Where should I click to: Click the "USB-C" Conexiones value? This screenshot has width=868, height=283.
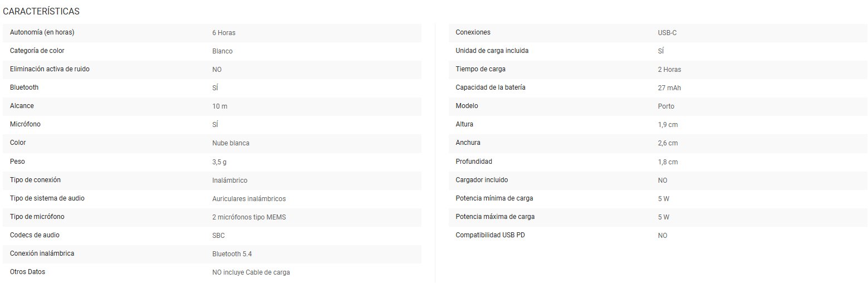pos(668,33)
